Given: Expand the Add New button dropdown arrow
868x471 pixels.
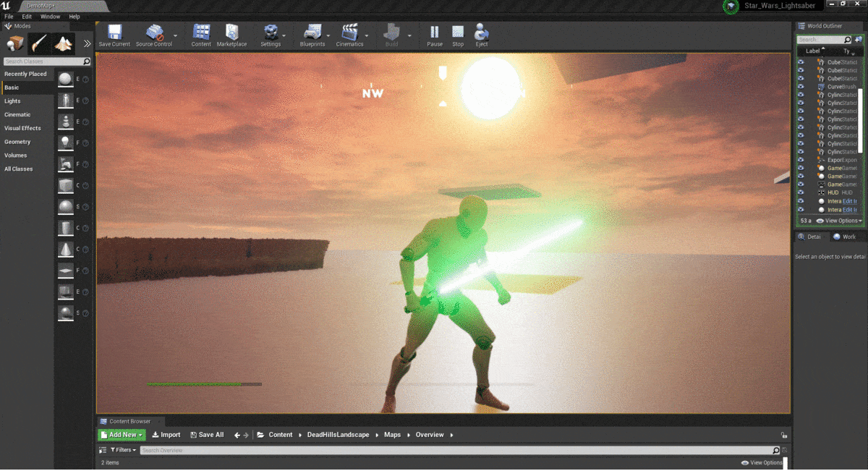Looking at the screenshot, I should click(x=140, y=434).
